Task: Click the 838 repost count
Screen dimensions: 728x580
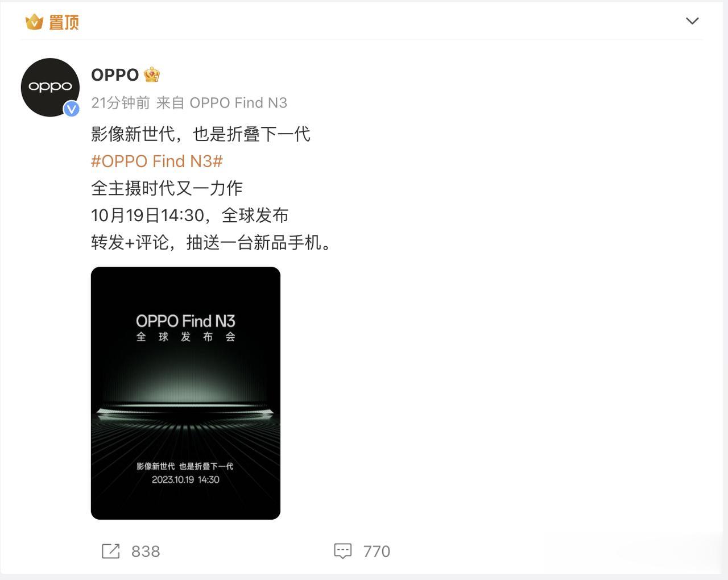Action: click(x=146, y=552)
